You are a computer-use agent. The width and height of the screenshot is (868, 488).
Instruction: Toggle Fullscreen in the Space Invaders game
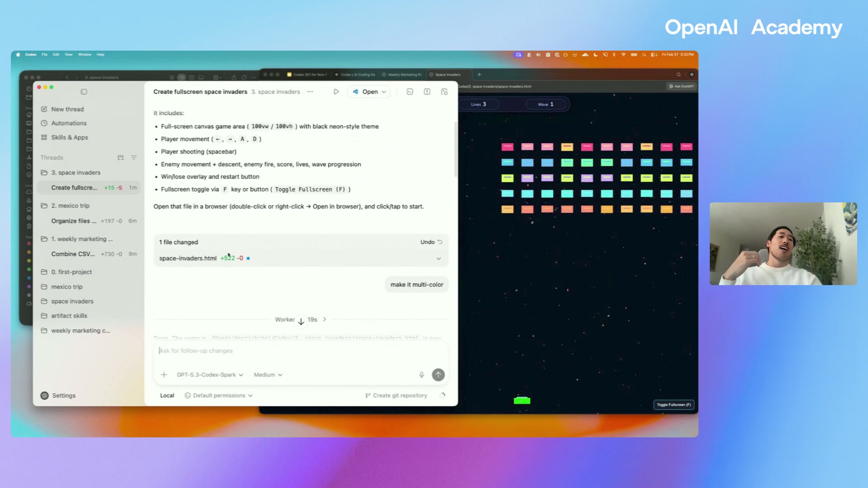(x=674, y=404)
